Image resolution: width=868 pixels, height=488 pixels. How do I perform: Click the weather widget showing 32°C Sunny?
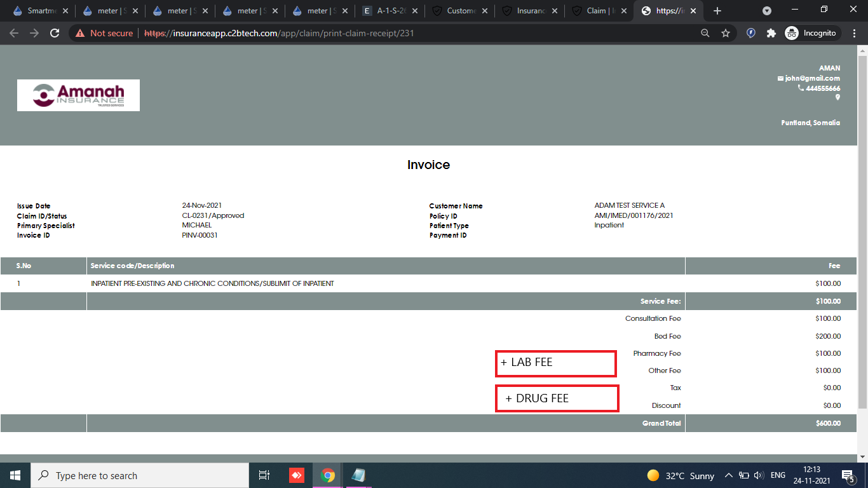coord(681,475)
